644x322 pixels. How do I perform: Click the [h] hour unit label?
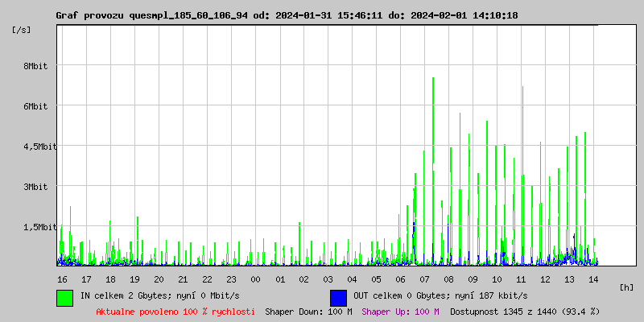coord(627,287)
